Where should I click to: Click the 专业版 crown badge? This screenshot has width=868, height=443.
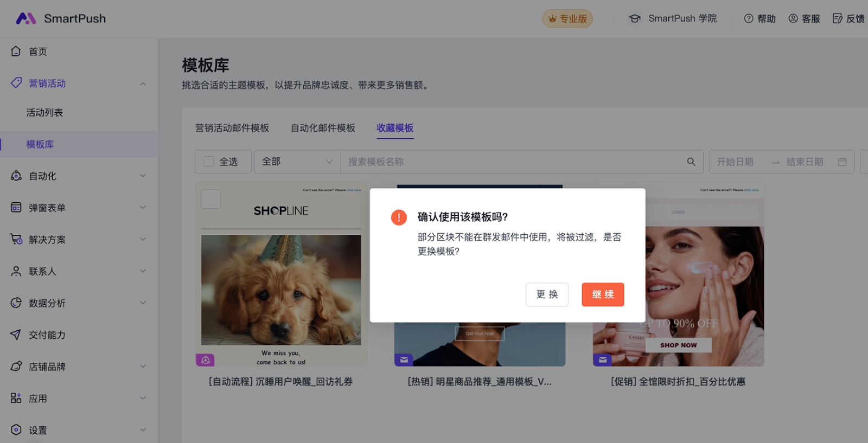(x=567, y=18)
